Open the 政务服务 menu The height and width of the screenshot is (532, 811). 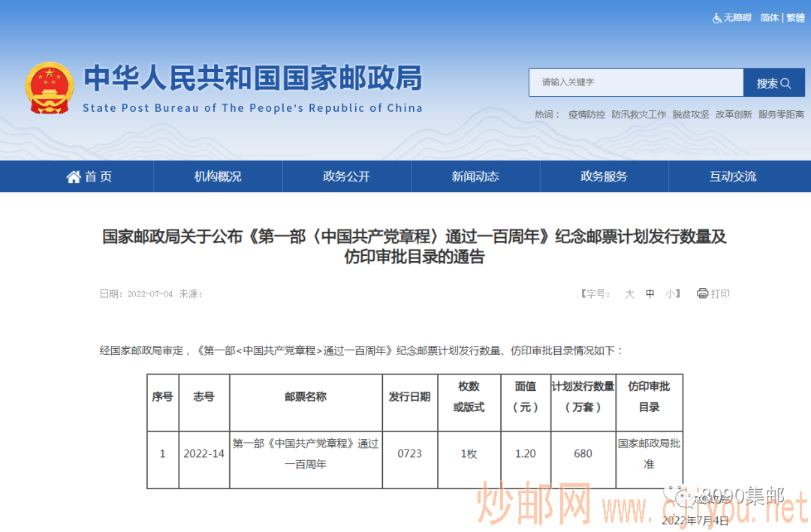click(x=604, y=177)
